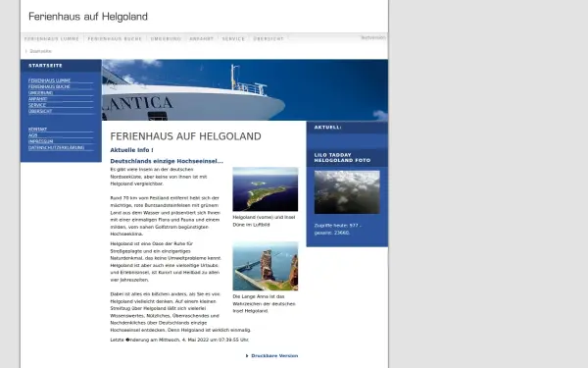The height and width of the screenshot is (368, 588).
Task: Click the Atlantica ship banner image
Action: tap(245, 89)
